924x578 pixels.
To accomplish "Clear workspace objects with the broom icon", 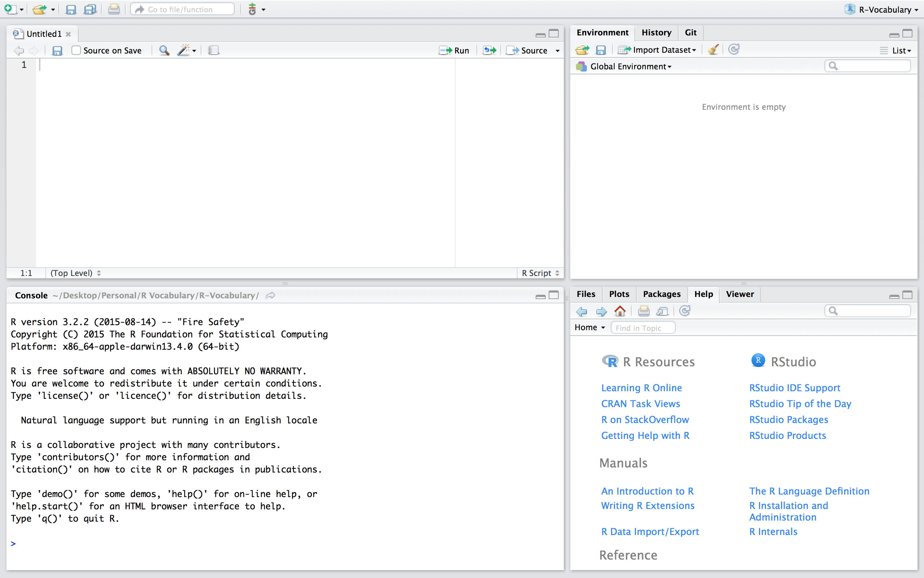I will coord(713,50).
